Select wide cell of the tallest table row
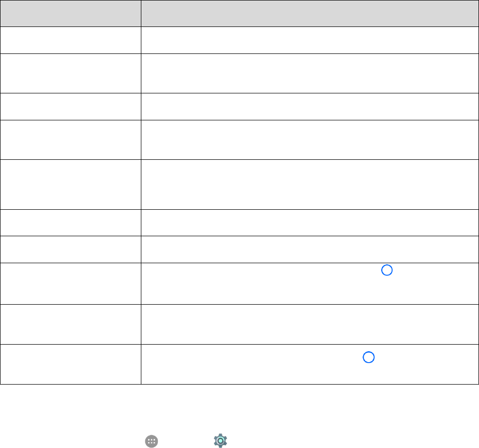 [310, 184]
